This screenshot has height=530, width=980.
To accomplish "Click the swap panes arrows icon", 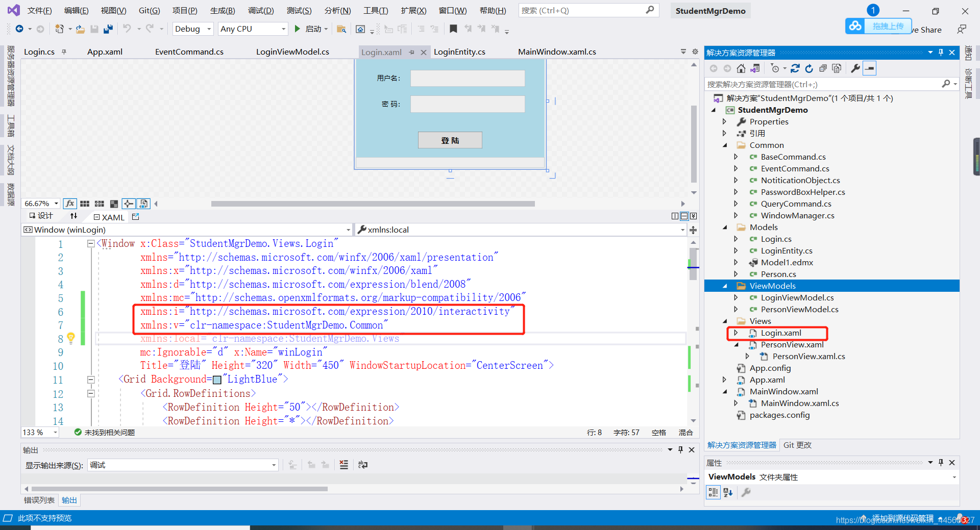I will [73, 216].
